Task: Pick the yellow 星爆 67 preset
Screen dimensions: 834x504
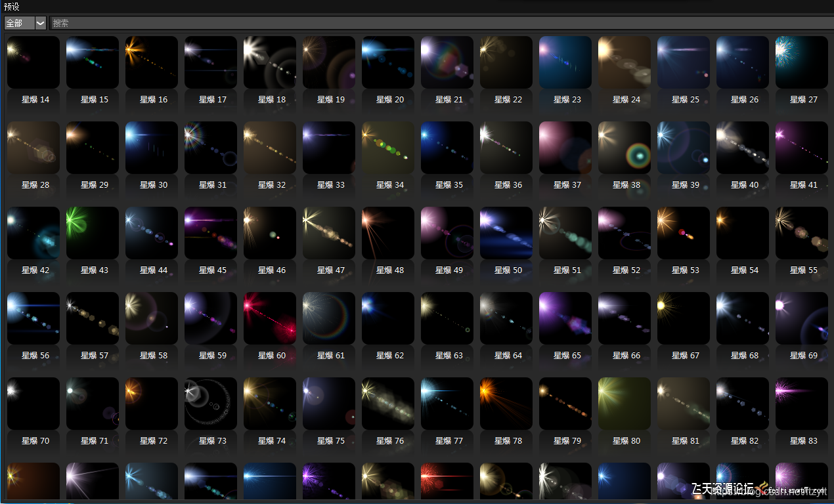Action: click(684, 318)
